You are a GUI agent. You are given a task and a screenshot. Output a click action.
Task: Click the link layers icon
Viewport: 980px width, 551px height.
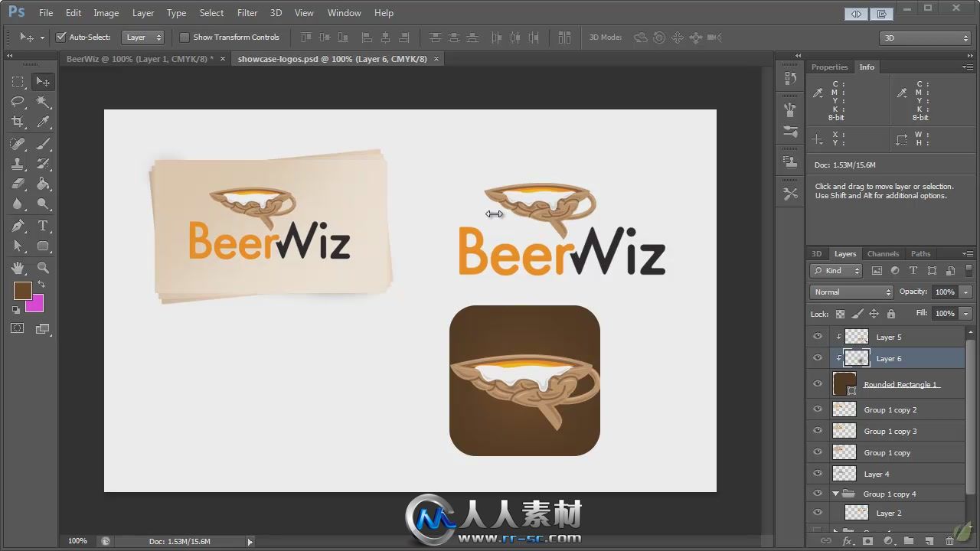826,541
